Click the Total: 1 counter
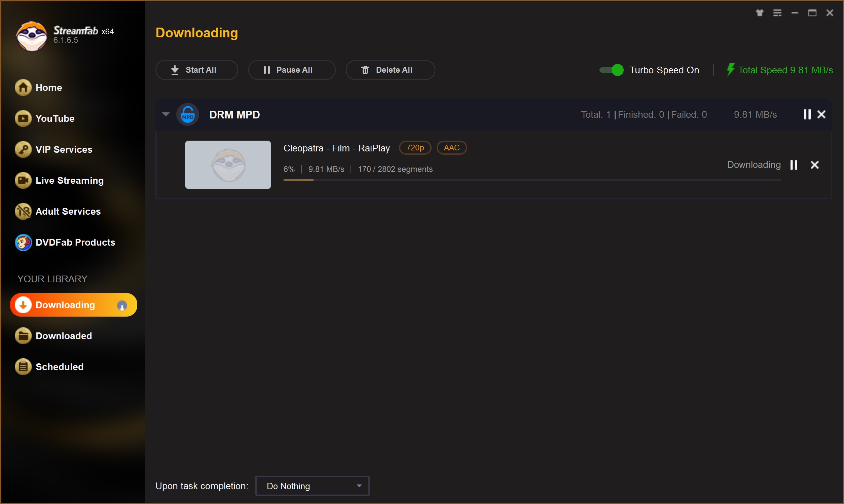Image resolution: width=844 pixels, height=504 pixels. coord(596,114)
